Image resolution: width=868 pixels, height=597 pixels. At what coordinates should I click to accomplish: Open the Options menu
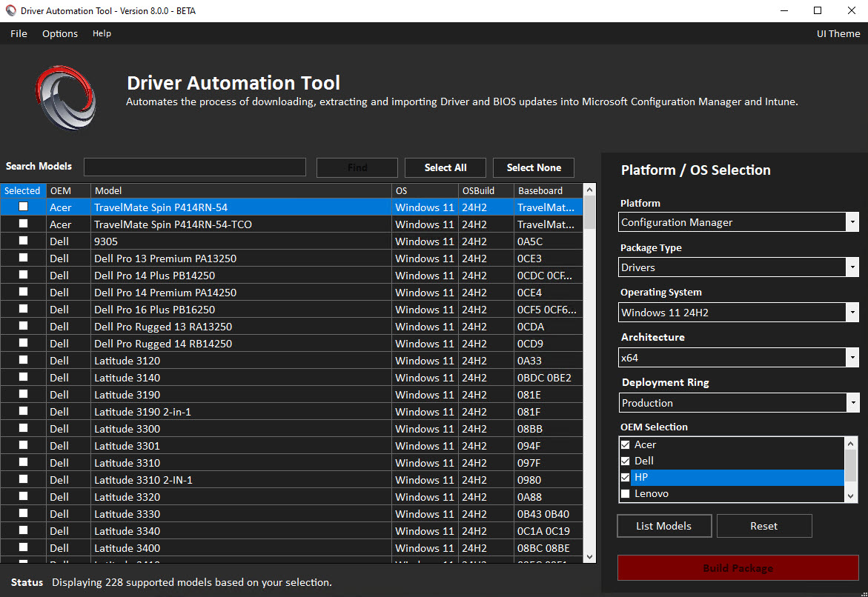click(x=59, y=33)
